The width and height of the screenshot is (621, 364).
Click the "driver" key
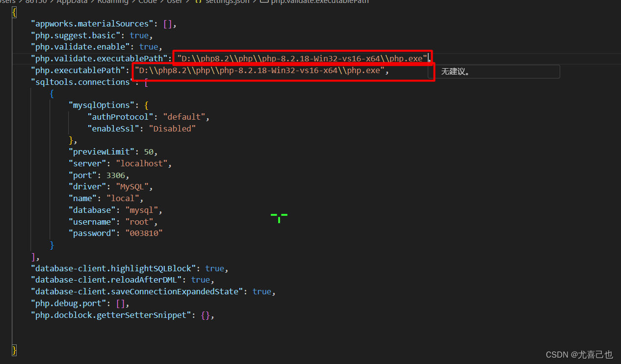point(87,186)
